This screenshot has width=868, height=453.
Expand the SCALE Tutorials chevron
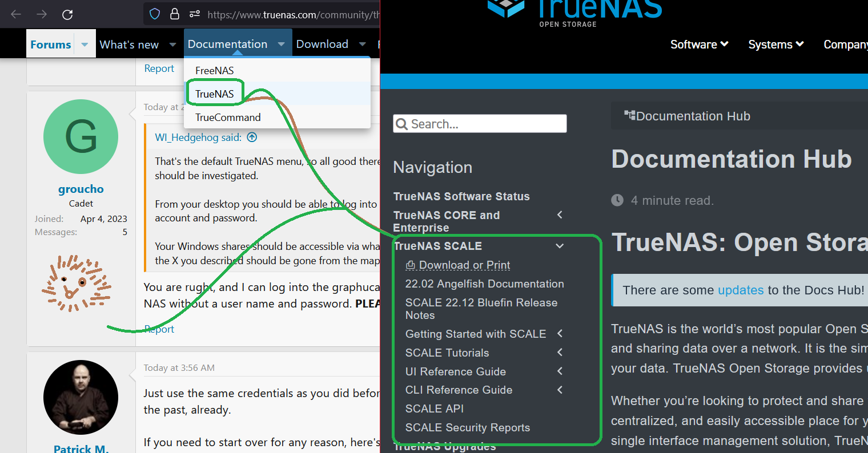[560, 352]
